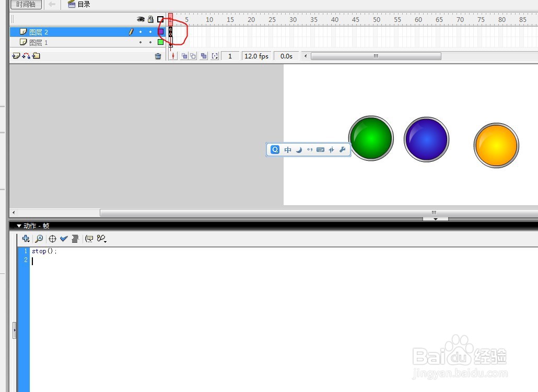The image size is (538, 392).
Task: Click the stage horizontal scrollbar
Action: point(319,212)
